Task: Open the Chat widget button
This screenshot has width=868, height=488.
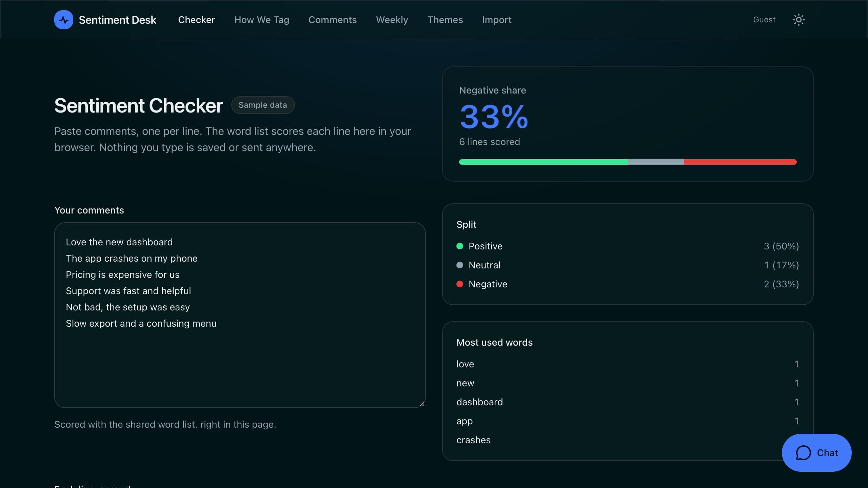Action: tap(816, 453)
